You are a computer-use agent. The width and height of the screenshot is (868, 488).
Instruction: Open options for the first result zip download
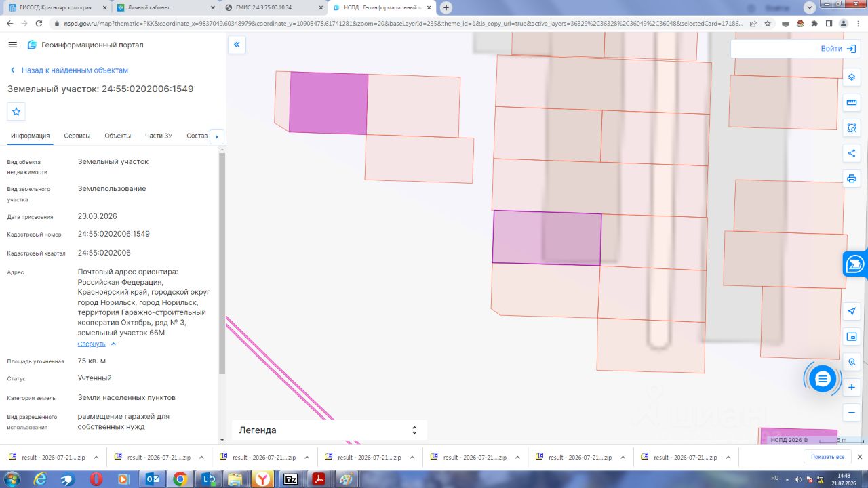[96, 457]
